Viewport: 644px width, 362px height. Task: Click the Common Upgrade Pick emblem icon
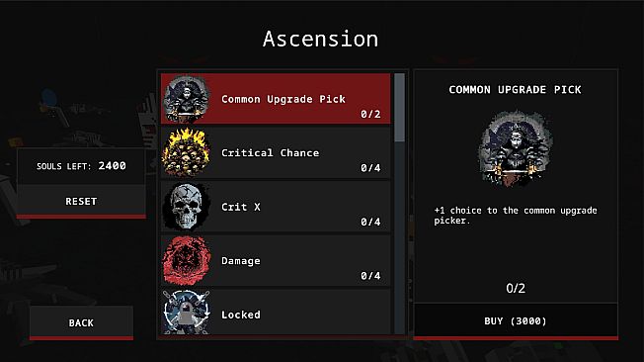point(186,99)
